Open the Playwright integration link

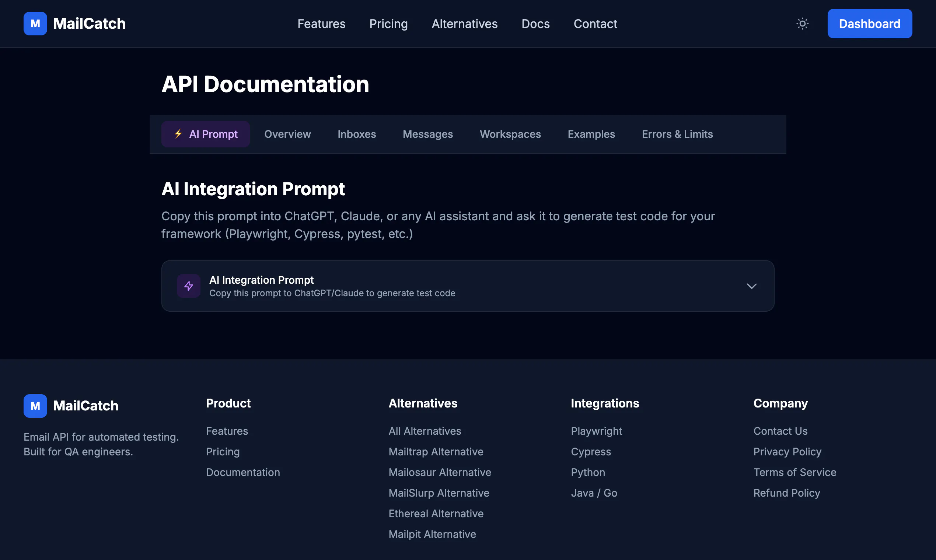[x=596, y=431]
